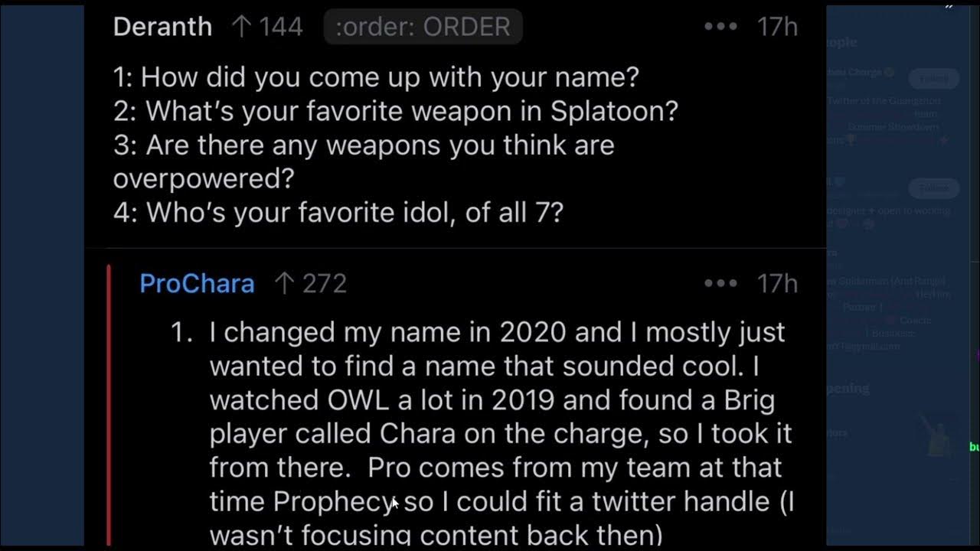980x551 pixels.
Task: Click the 272 score on ProChara's reply
Action: 325,284
